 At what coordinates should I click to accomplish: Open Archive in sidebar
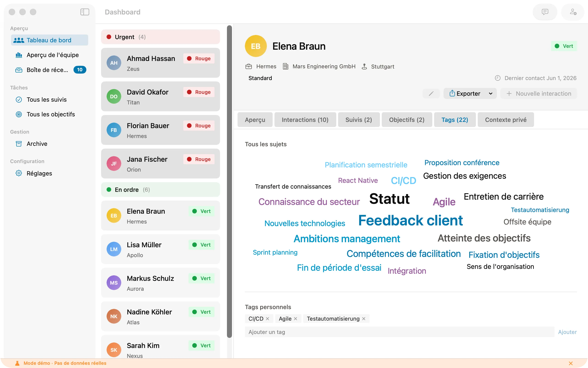49,144
